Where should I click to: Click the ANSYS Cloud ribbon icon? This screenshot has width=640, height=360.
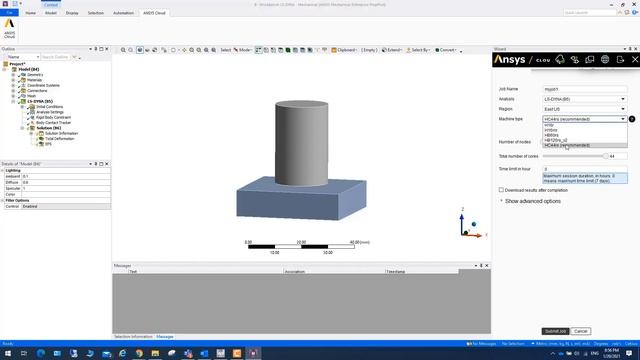(9, 28)
